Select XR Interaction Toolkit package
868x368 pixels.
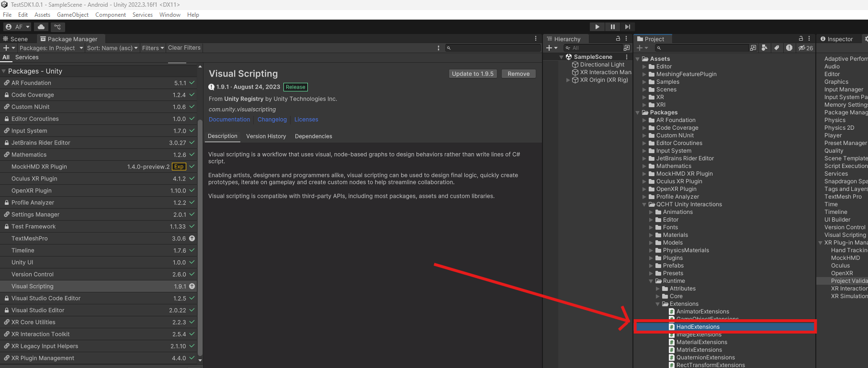tap(99, 334)
